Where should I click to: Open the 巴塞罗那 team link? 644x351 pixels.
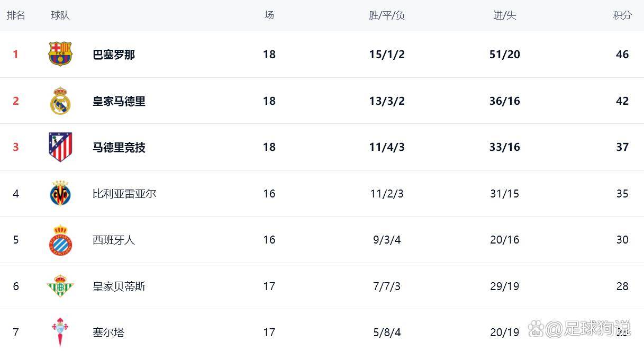pyautogui.click(x=114, y=55)
